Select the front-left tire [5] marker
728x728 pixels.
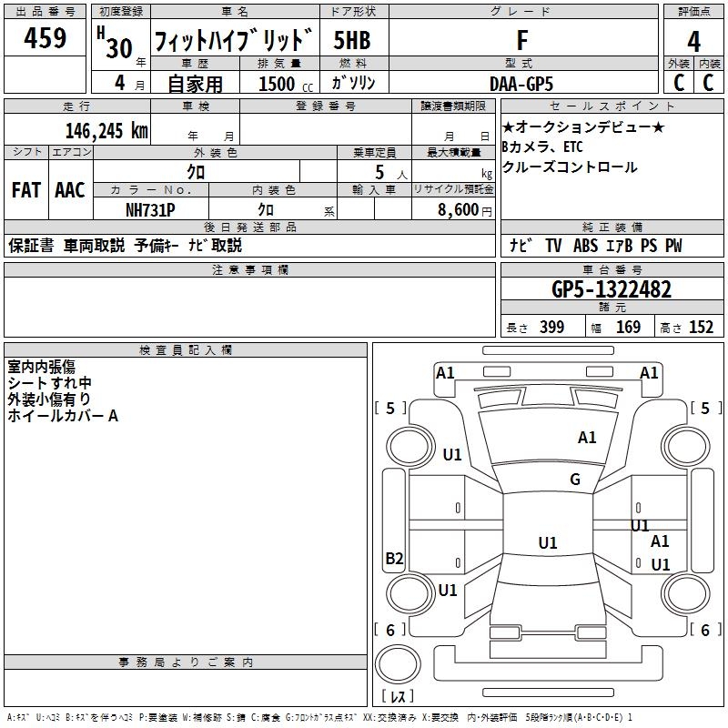click(390, 409)
